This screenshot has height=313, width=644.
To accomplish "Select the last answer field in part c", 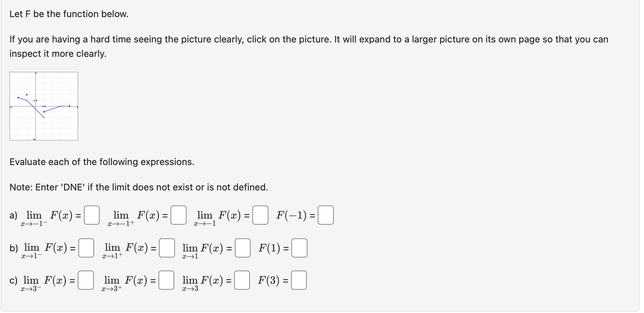I will [x=299, y=281].
